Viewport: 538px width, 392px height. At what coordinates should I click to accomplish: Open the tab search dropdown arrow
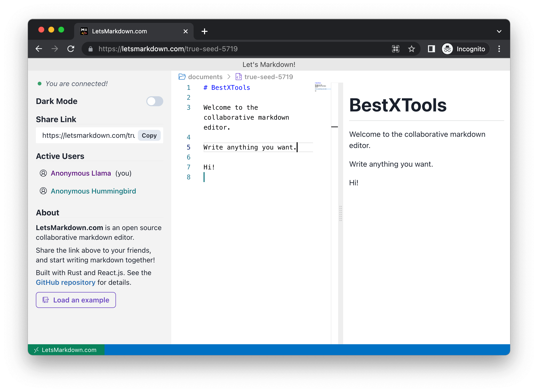tap(499, 31)
